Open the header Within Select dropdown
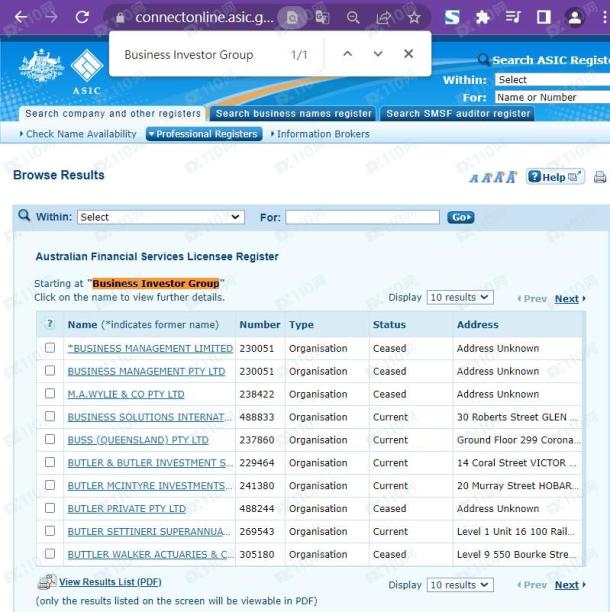Image resolution: width=610 pixels, height=612 pixels. [x=552, y=80]
